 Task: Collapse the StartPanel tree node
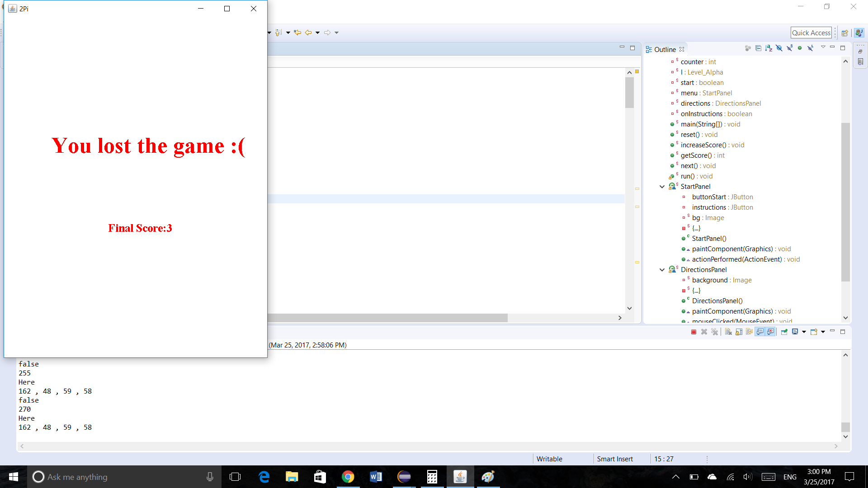662,187
